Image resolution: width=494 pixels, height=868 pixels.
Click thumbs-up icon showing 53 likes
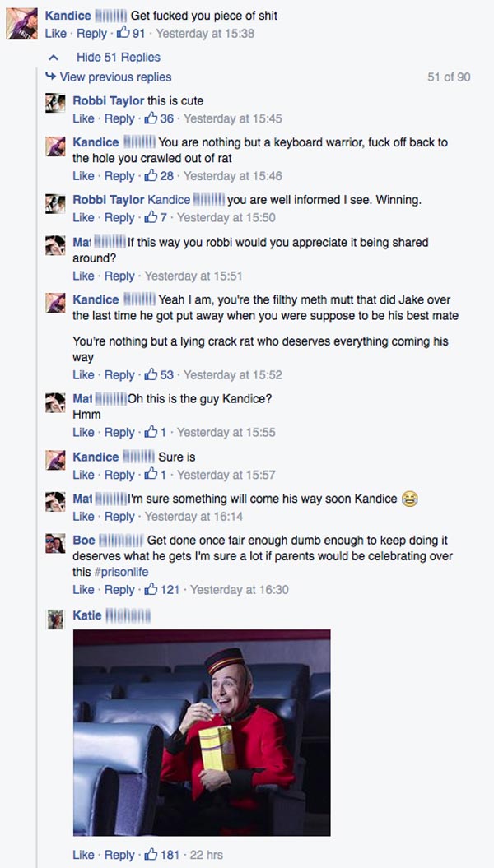[151, 374]
